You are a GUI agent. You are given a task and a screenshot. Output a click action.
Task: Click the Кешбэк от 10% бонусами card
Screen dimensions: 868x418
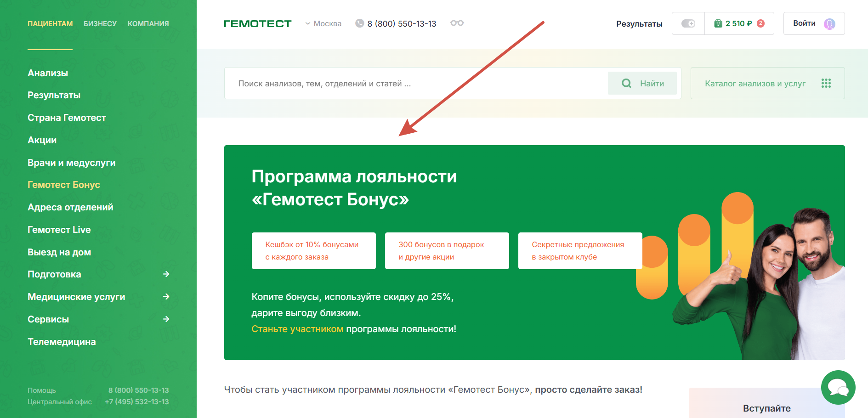pyautogui.click(x=313, y=251)
